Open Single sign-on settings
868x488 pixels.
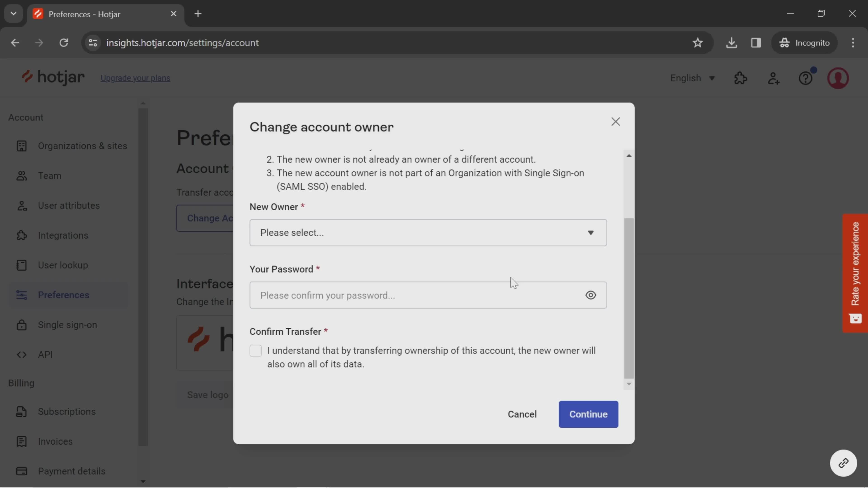tap(67, 325)
